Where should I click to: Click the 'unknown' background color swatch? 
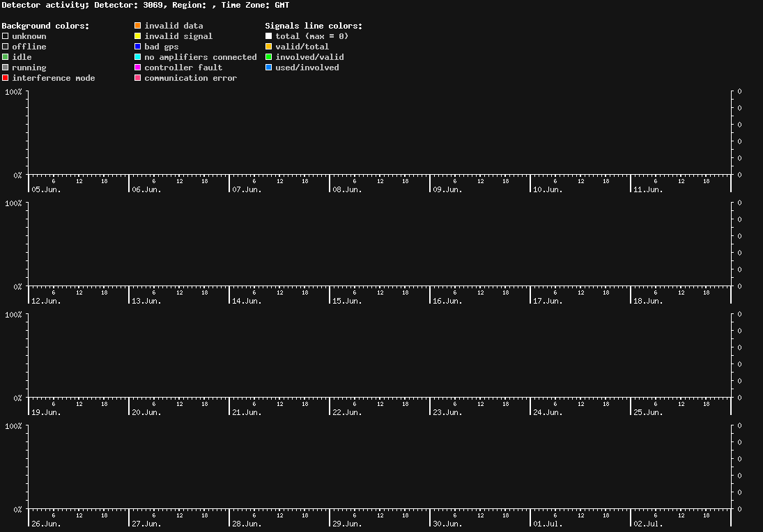[x=6, y=36]
